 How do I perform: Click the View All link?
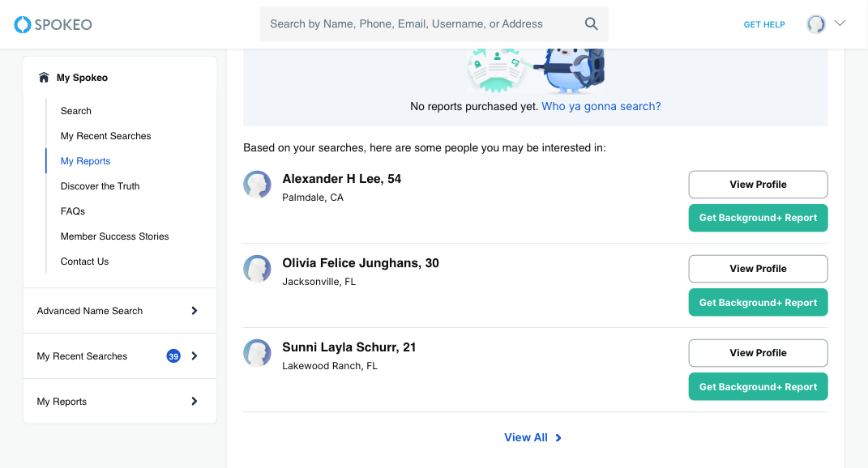pos(532,437)
